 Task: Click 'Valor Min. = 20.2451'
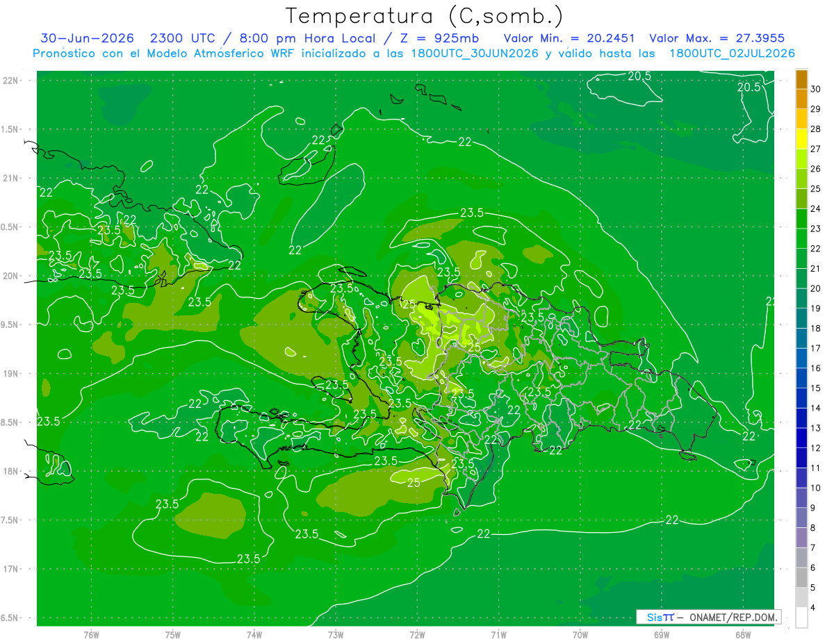point(569,38)
